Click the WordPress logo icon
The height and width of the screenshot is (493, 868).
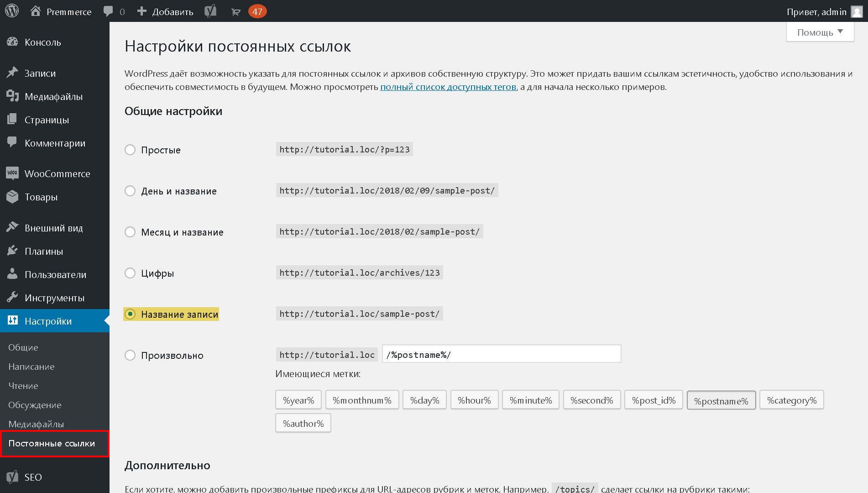click(x=12, y=11)
